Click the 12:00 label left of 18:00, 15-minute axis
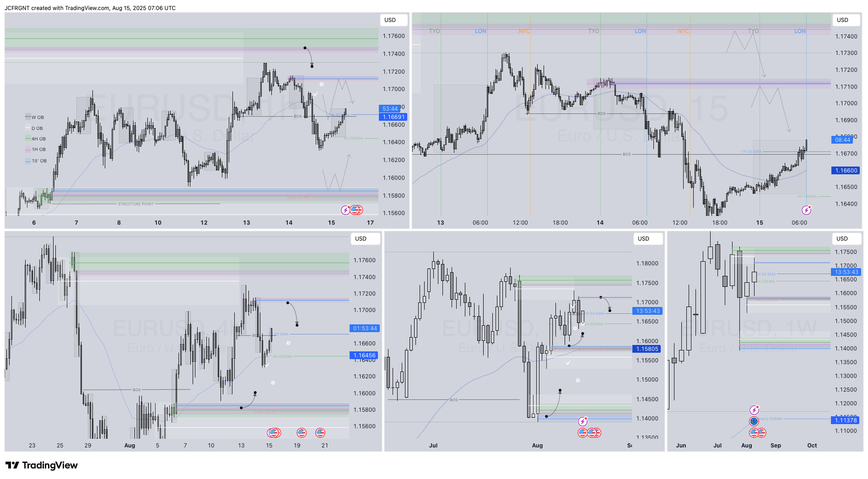This screenshot has width=868, height=479. coord(520,223)
